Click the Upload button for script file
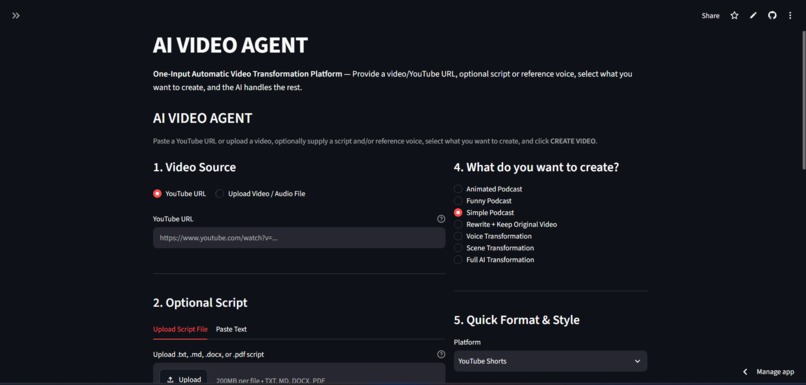 point(184,378)
